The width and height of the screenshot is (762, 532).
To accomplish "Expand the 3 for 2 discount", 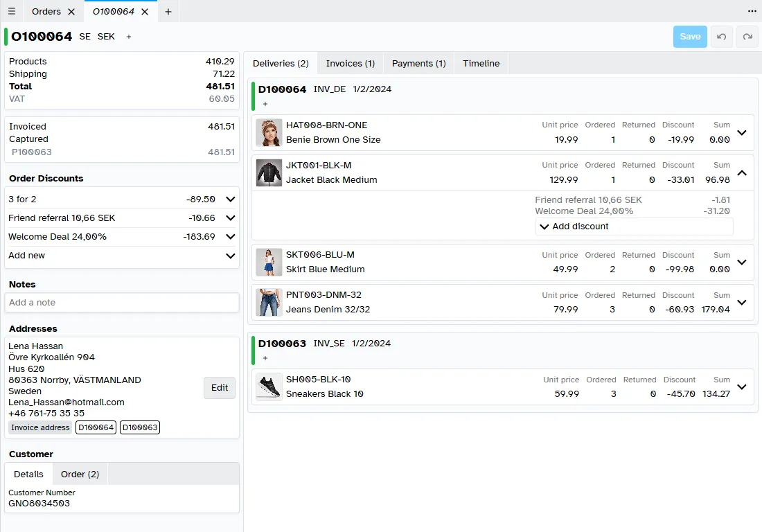I will point(231,199).
